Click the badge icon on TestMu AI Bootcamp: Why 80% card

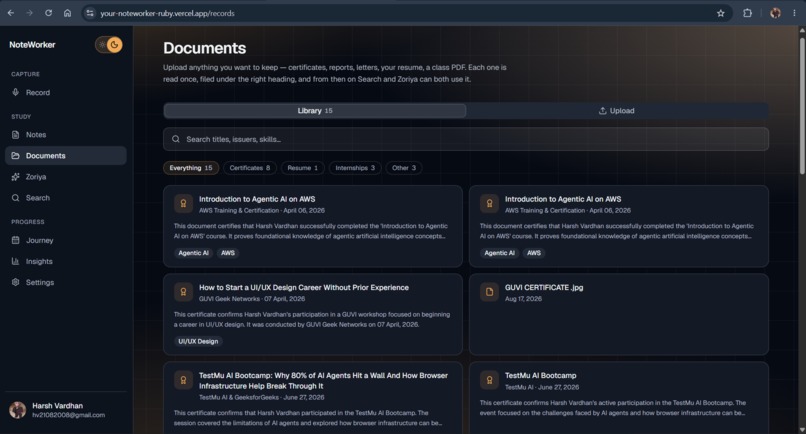pos(183,380)
